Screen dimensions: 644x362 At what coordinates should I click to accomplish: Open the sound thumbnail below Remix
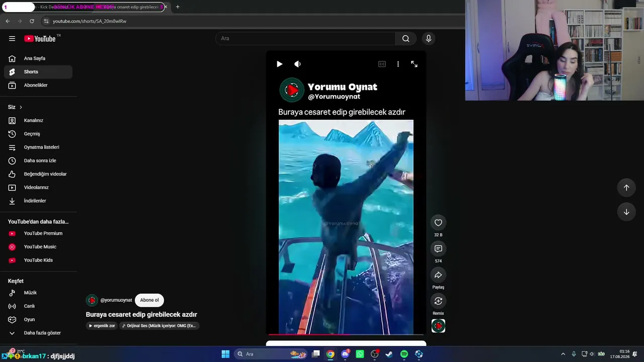[x=438, y=326]
